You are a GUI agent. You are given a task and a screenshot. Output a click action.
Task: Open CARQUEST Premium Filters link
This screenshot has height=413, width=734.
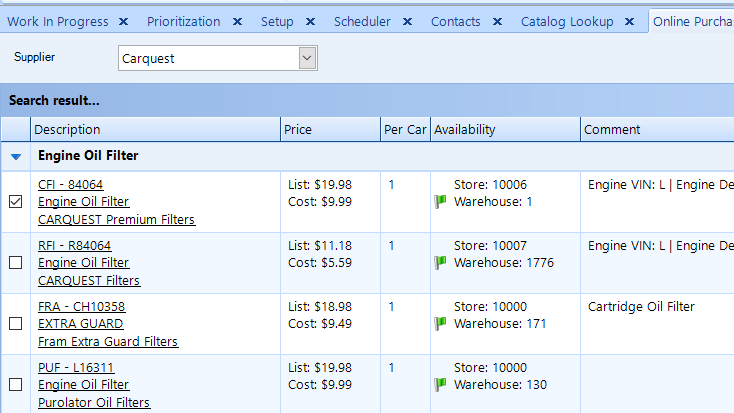point(117,220)
